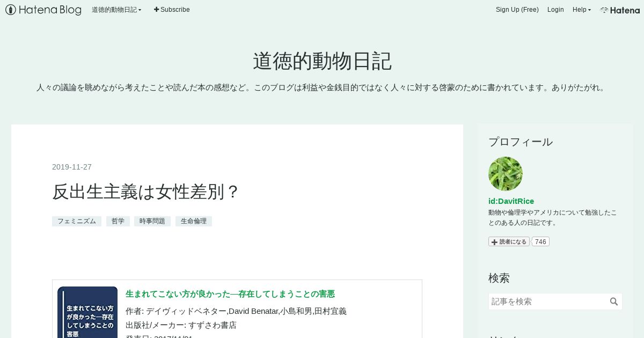This screenshot has height=338, width=644.
Task: Open the Login link
Action: [x=555, y=10]
